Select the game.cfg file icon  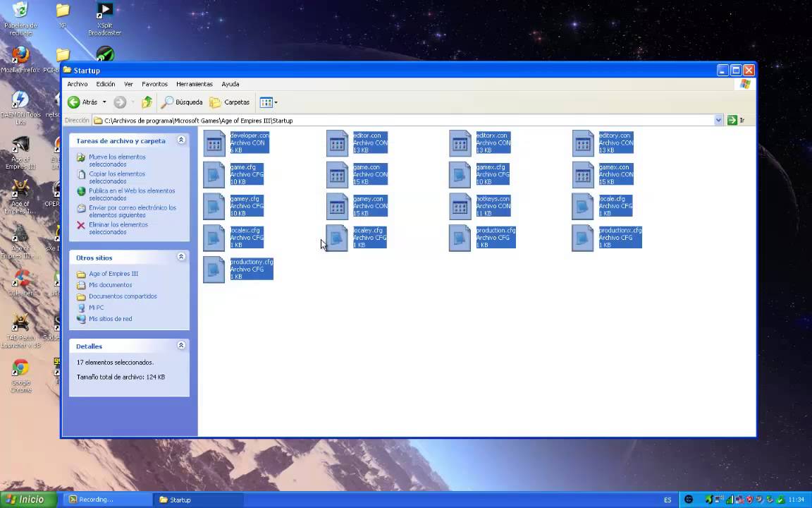pos(214,175)
